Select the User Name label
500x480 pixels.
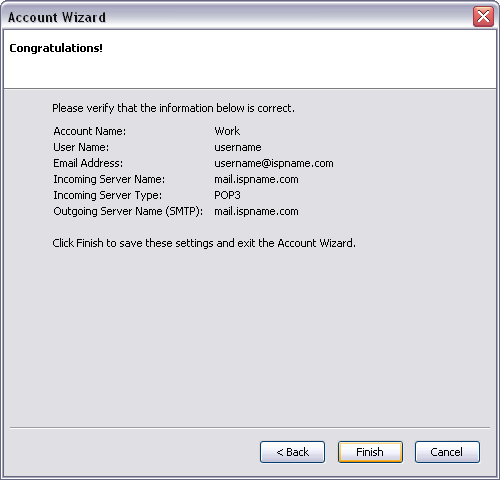tap(81, 147)
